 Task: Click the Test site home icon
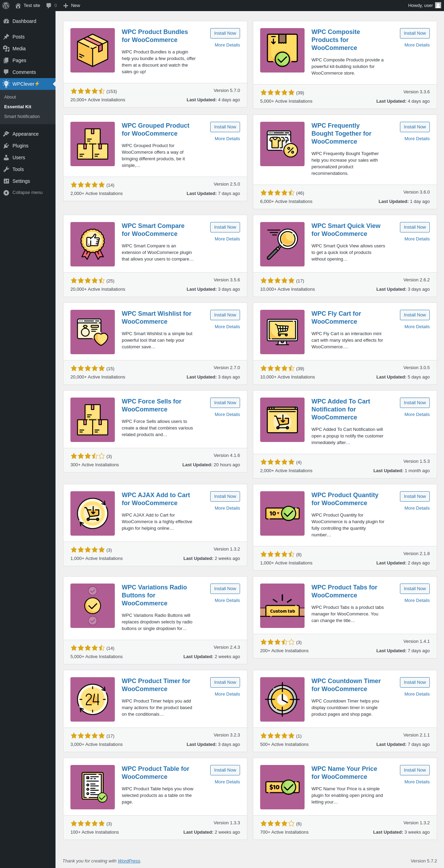point(18,6)
